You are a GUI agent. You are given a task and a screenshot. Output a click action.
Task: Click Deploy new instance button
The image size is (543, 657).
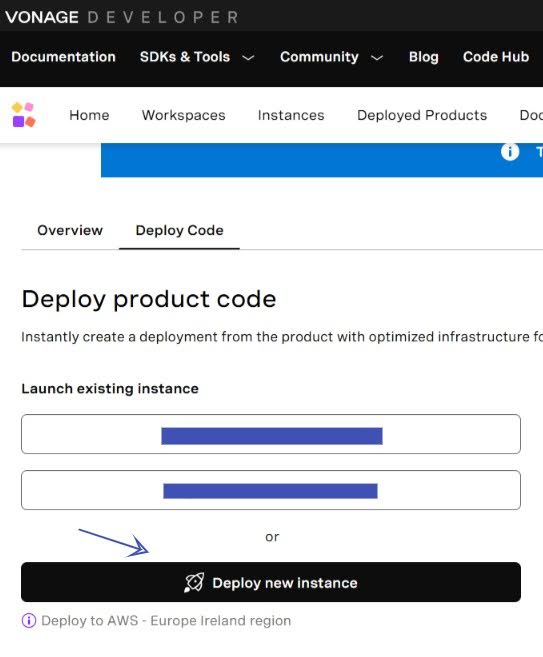tap(271, 582)
